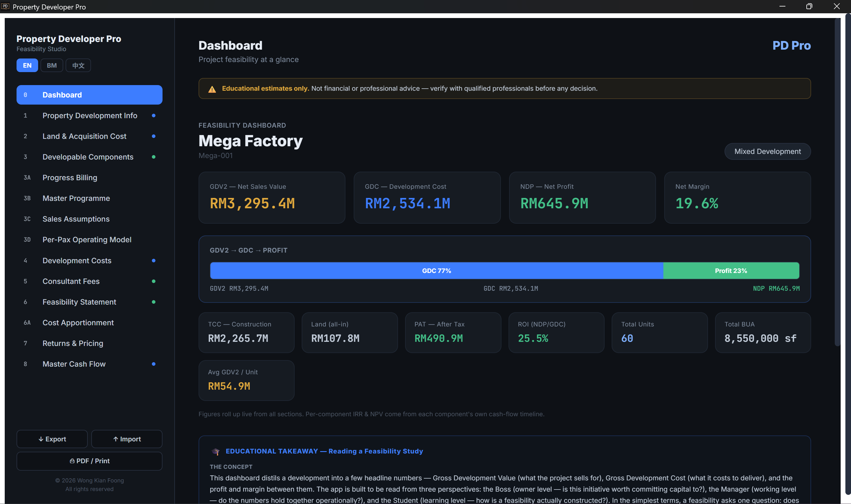This screenshot has height=504, width=851.
Task: Open Developable Components section
Action: tap(89, 157)
